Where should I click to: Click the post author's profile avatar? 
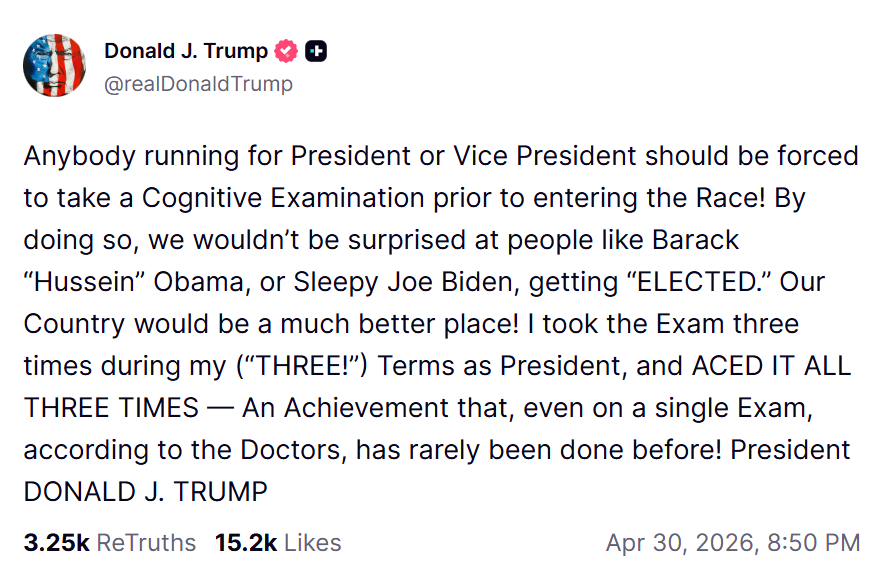tap(54, 65)
